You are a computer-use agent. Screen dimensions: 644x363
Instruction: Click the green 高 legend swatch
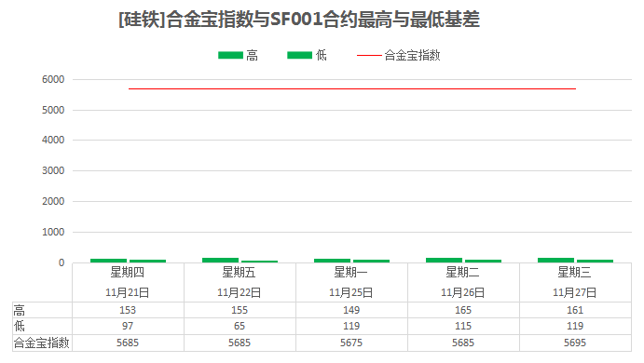(x=230, y=55)
